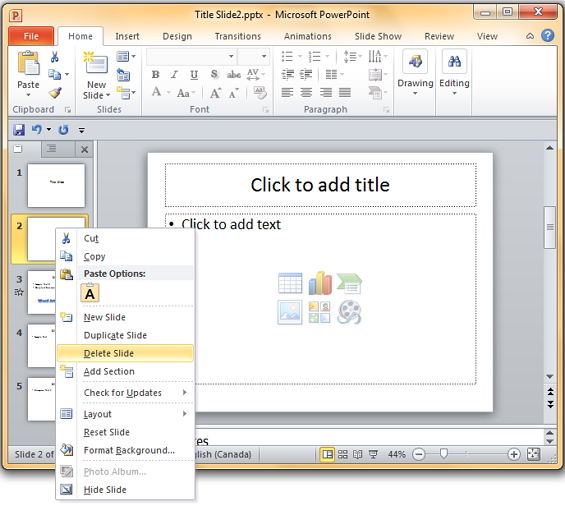565x506 pixels.
Task: Click the insert chart icon in placeholder
Action: (x=320, y=283)
